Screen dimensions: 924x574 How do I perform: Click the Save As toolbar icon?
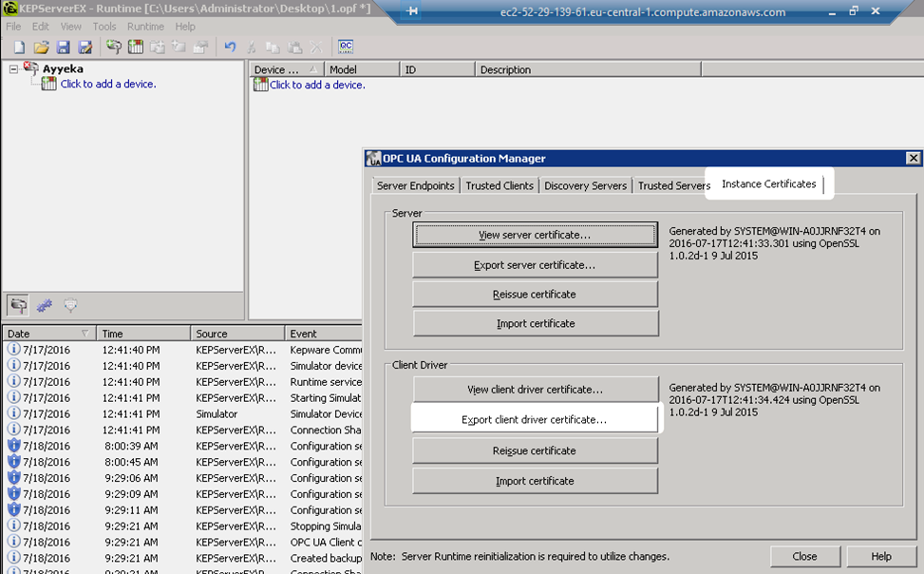click(85, 47)
